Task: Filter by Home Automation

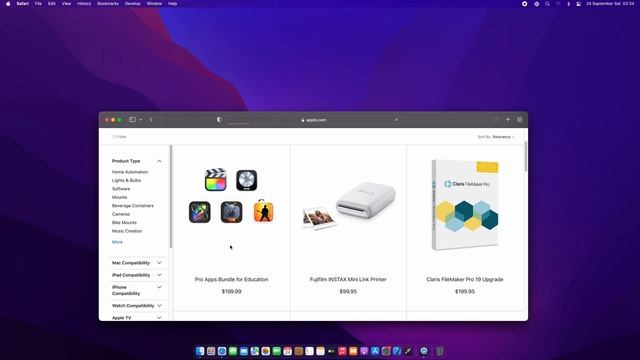Action: (x=130, y=172)
